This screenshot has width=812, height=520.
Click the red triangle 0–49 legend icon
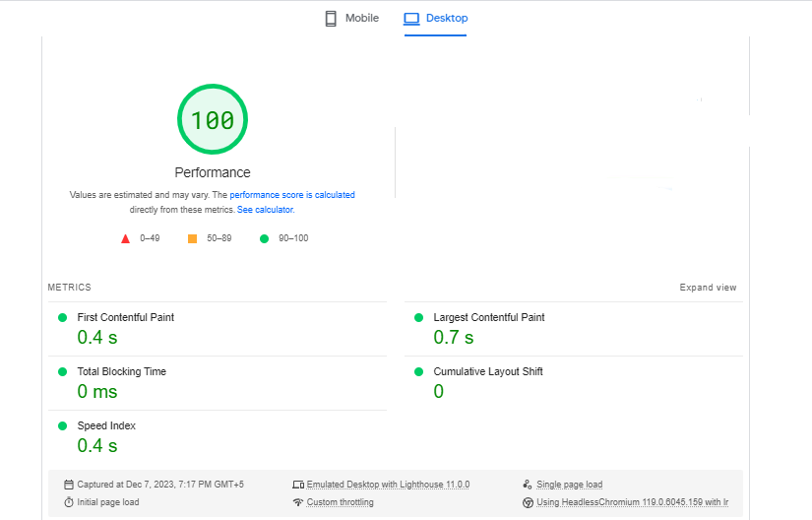tap(125, 238)
